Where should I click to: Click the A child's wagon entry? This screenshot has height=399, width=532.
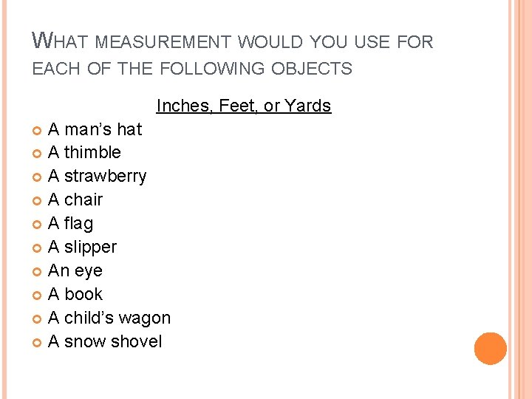109,318
